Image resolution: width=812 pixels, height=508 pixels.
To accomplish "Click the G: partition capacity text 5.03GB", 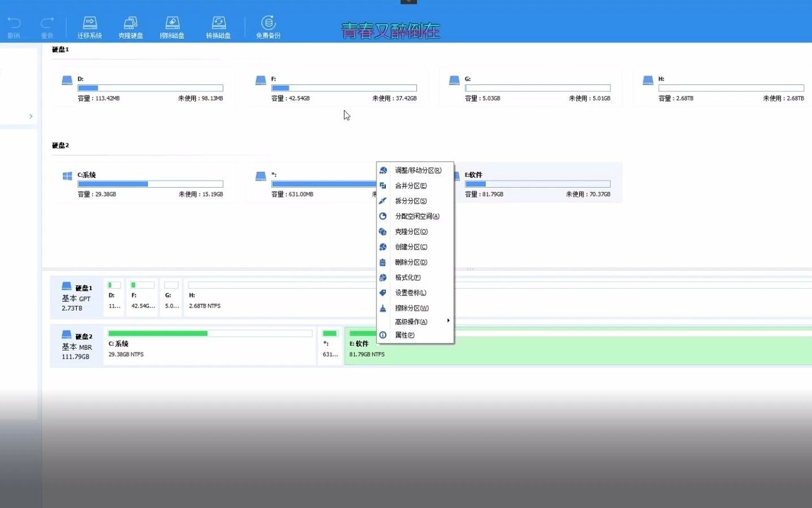I will pos(483,98).
